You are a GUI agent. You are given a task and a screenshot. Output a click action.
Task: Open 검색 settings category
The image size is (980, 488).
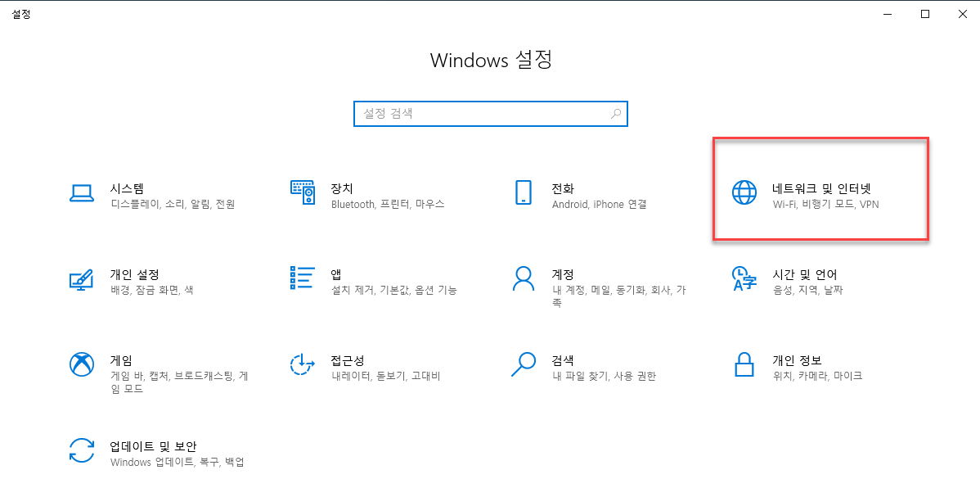pyautogui.click(x=563, y=360)
